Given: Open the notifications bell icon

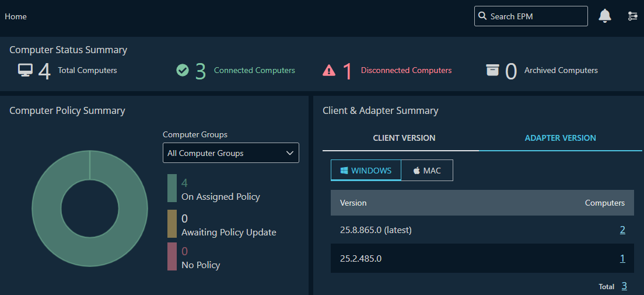Looking at the screenshot, I should 604,16.
